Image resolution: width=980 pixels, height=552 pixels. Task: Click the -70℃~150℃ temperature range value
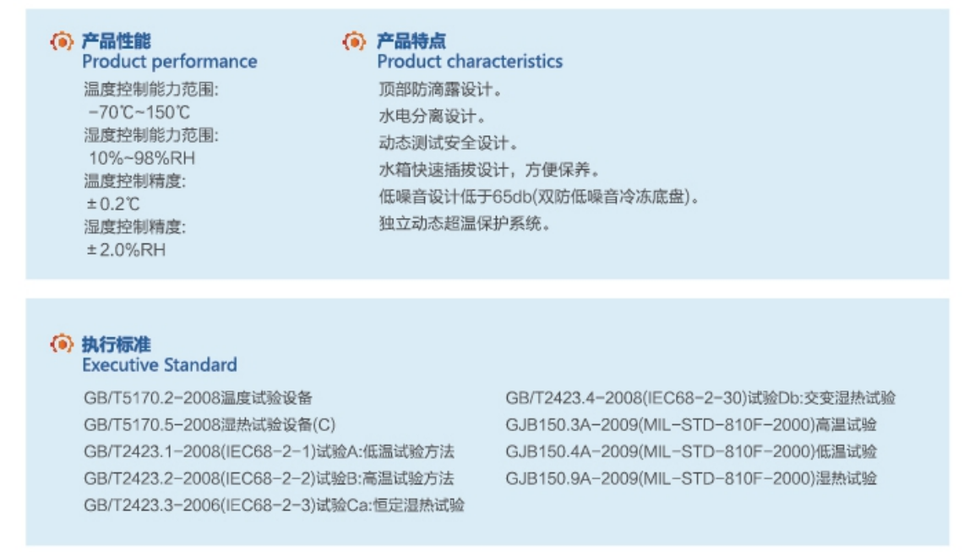tap(139, 112)
